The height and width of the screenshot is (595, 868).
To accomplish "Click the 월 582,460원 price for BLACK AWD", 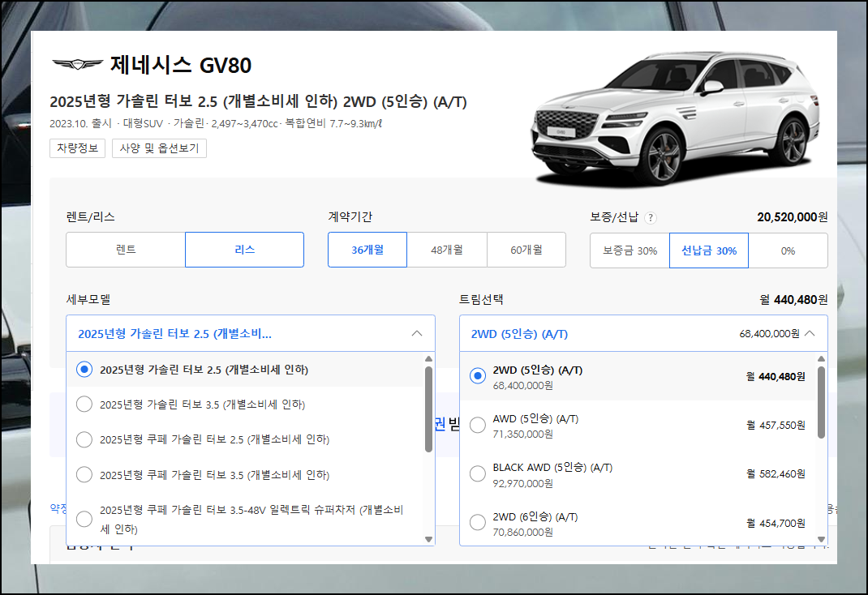I will 776,474.
